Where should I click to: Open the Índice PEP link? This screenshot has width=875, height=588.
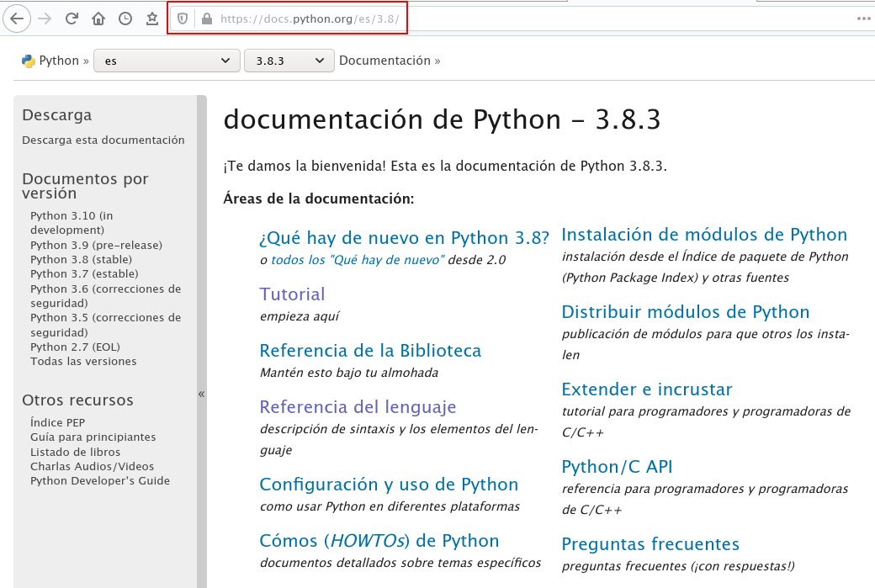click(57, 422)
